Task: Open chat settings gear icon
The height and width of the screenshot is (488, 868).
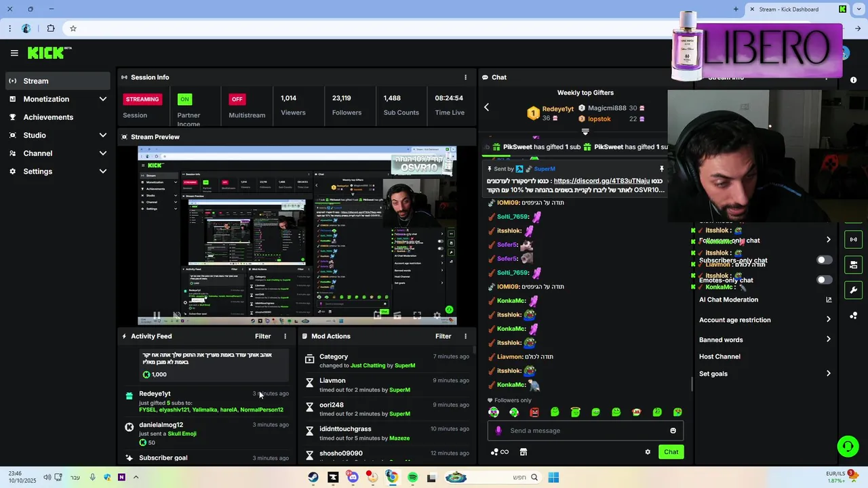Action: point(648,452)
